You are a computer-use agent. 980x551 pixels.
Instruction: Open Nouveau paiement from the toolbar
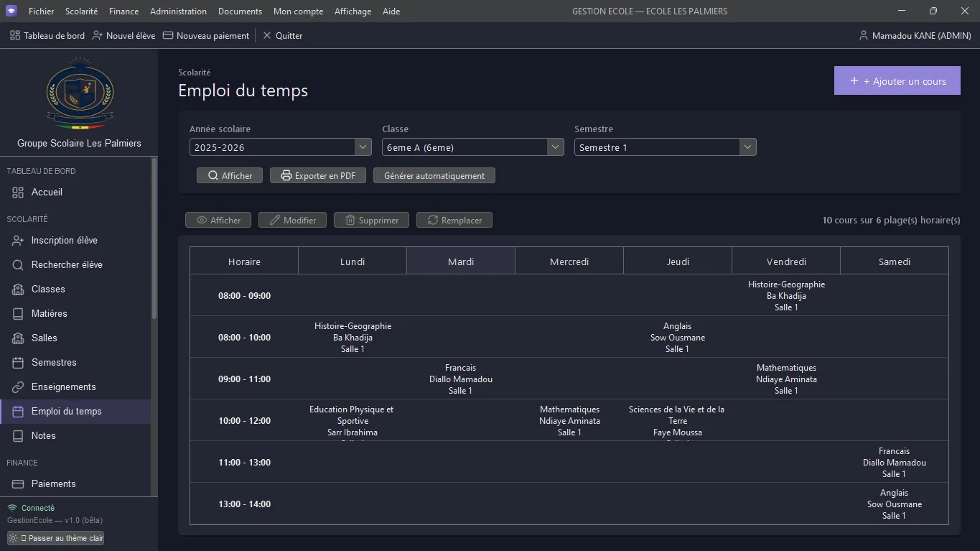point(206,35)
